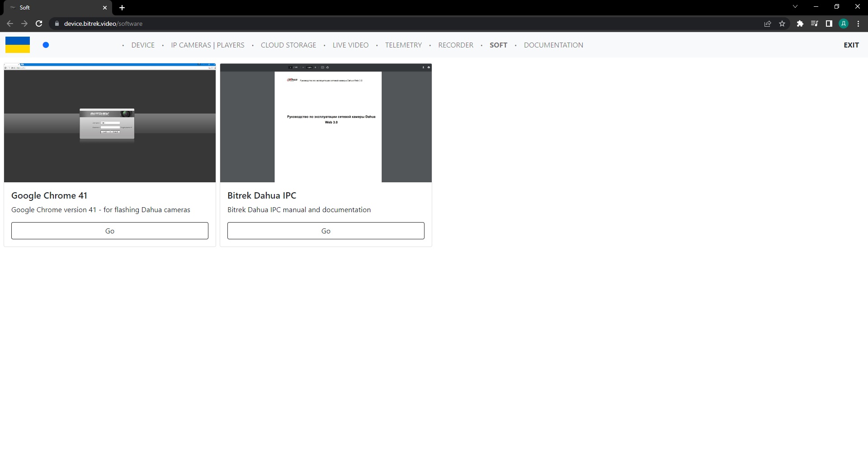The image size is (868, 475).
Task: Open the DEVICE menu item
Action: point(143,45)
